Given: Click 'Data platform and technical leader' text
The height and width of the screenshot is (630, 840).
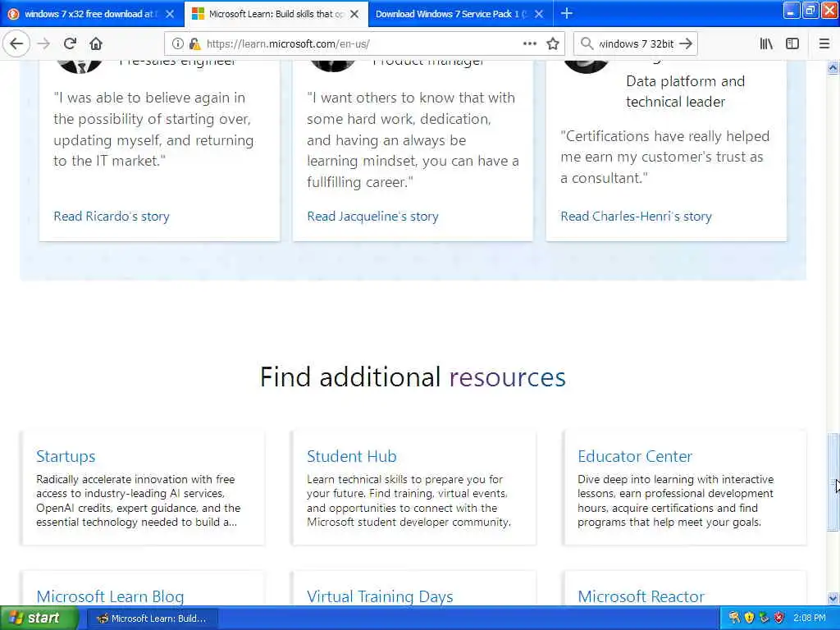Looking at the screenshot, I should click(x=685, y=92).
